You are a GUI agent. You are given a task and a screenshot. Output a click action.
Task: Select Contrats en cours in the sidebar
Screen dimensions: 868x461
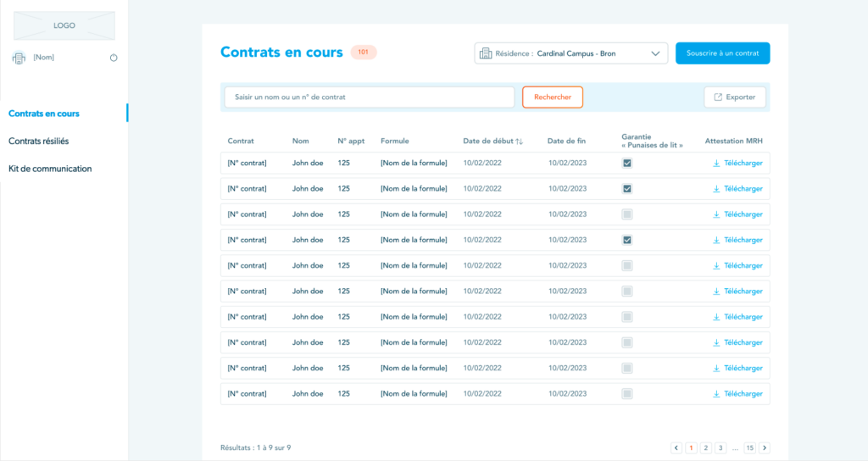click(44, 113)
